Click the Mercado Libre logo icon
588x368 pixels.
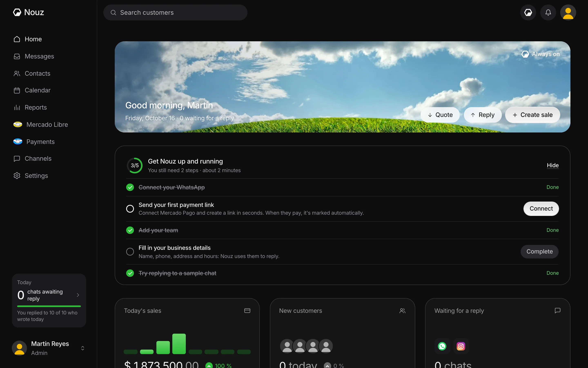click(x=18, y=124)
